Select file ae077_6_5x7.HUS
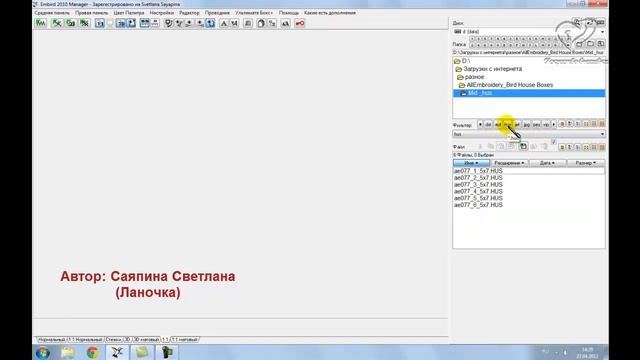Screen dimensions: 640x360 tap(478, 205)
